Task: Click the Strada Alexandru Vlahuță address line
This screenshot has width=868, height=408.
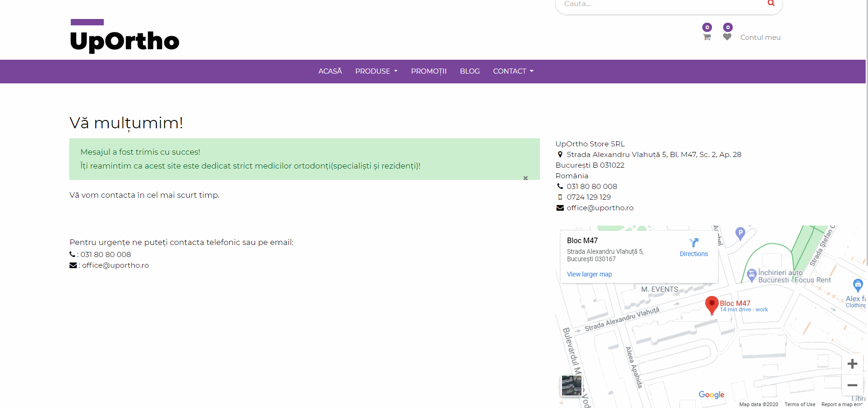Action: click(654, 155)
